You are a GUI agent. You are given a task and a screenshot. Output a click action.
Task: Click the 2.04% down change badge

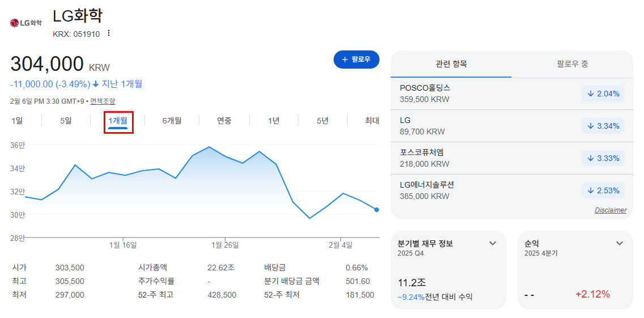pyautogui.click(x=603, y=94)
